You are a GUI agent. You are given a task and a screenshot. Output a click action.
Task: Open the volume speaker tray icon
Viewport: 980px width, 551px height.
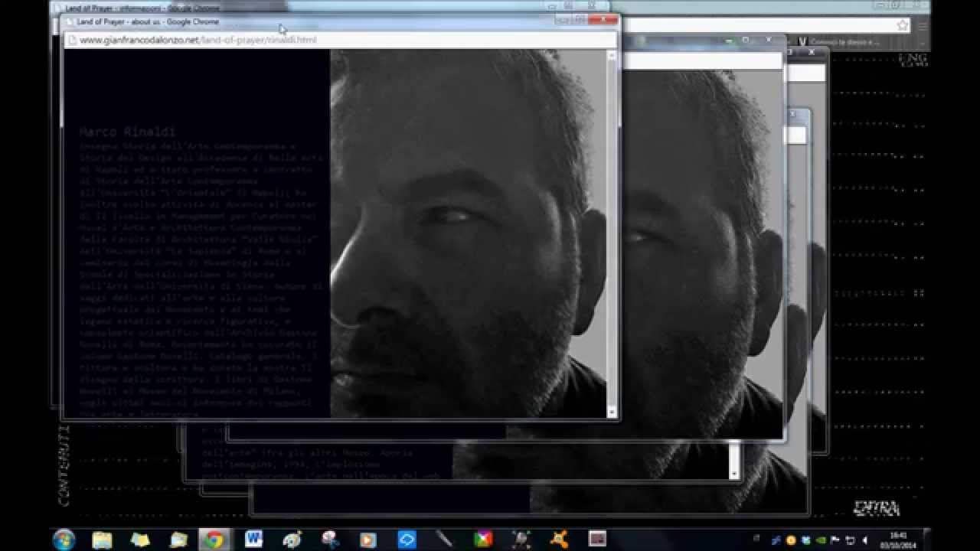click(x=864, y=540)
